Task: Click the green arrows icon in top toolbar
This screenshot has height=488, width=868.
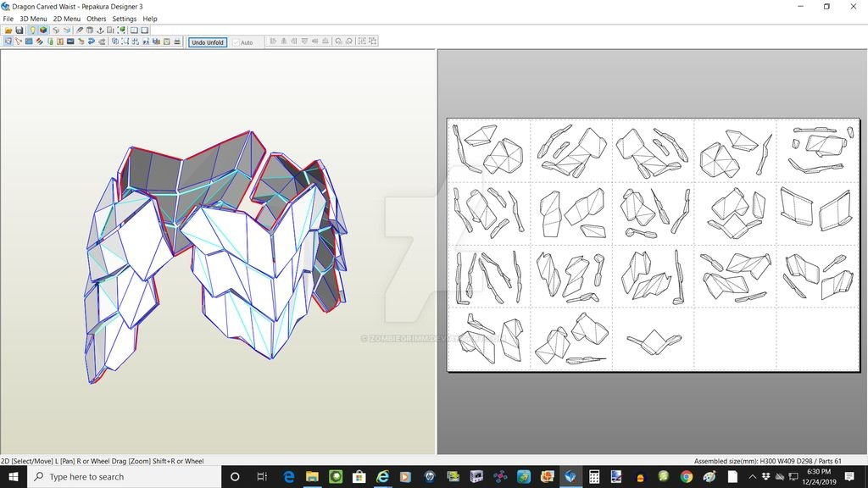Action: click(x=121, y=30)
